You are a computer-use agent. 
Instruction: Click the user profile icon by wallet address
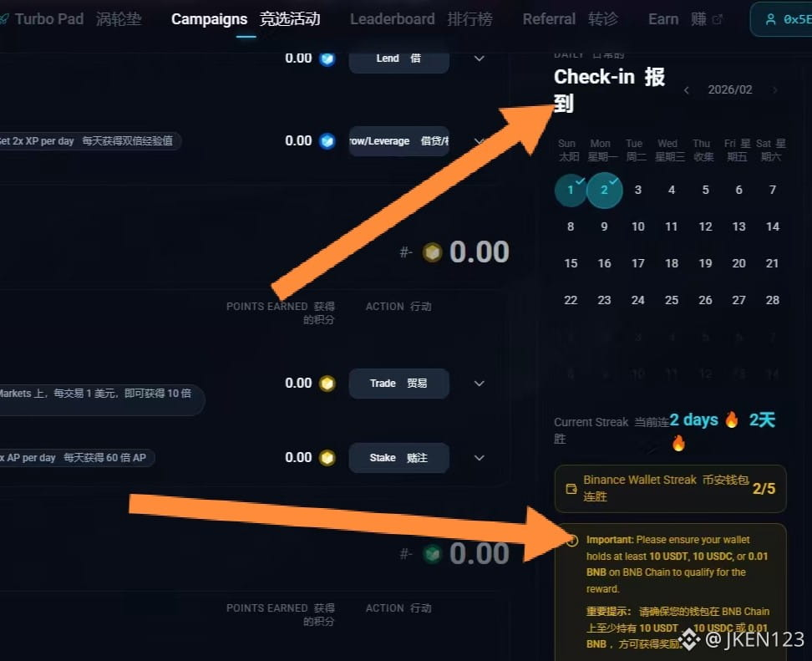pyautogui.click(x=770, y=20)
